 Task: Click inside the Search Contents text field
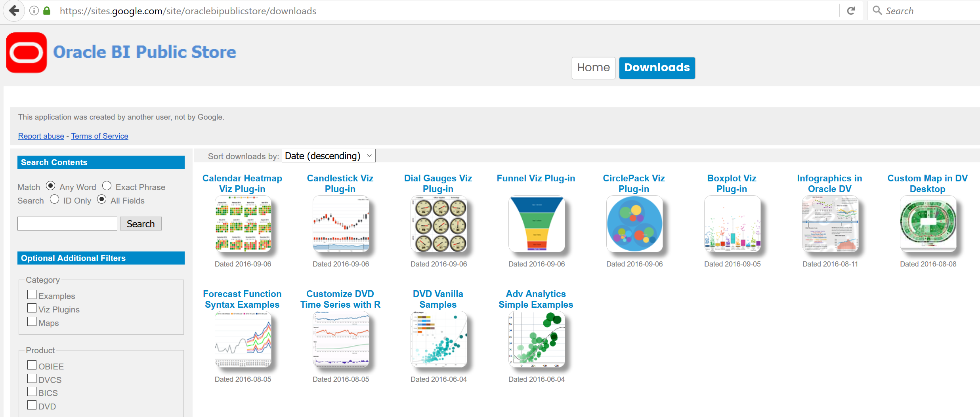pos(67,223)
